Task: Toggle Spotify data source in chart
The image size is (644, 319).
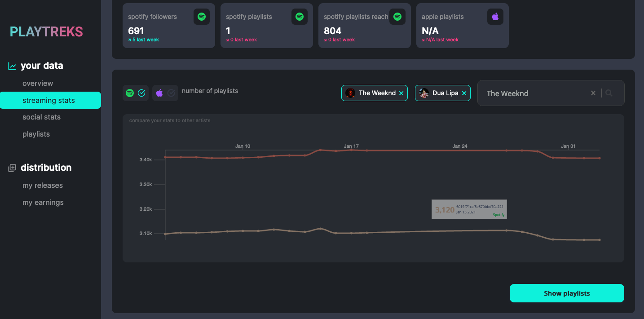Action: [136, 93]
